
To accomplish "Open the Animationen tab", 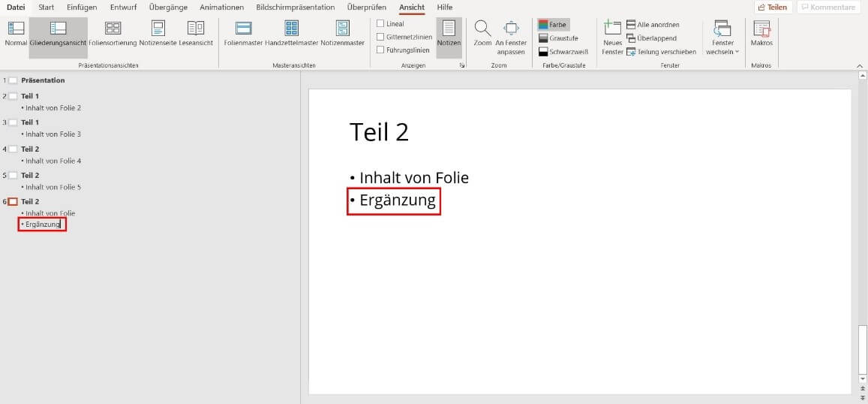I will [221, 8].
